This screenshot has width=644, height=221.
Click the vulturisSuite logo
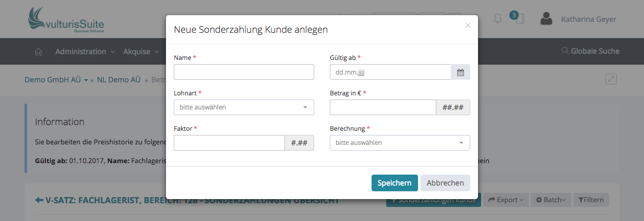click(x=66, y=20)
